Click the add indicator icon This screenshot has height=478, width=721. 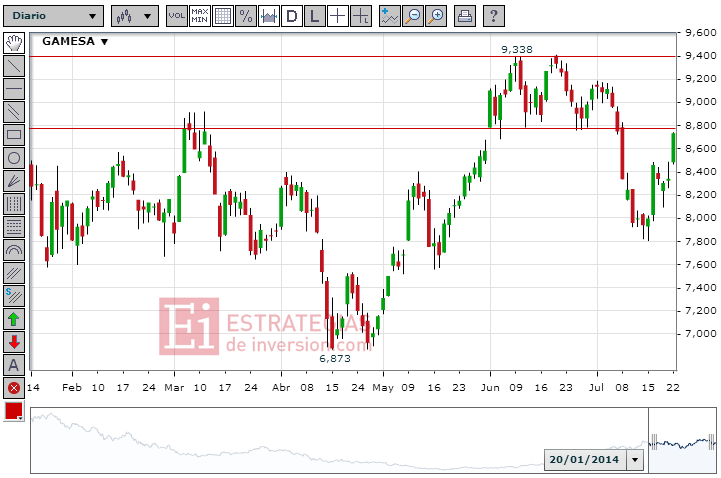pyautogui.click(x=390, y=16)
